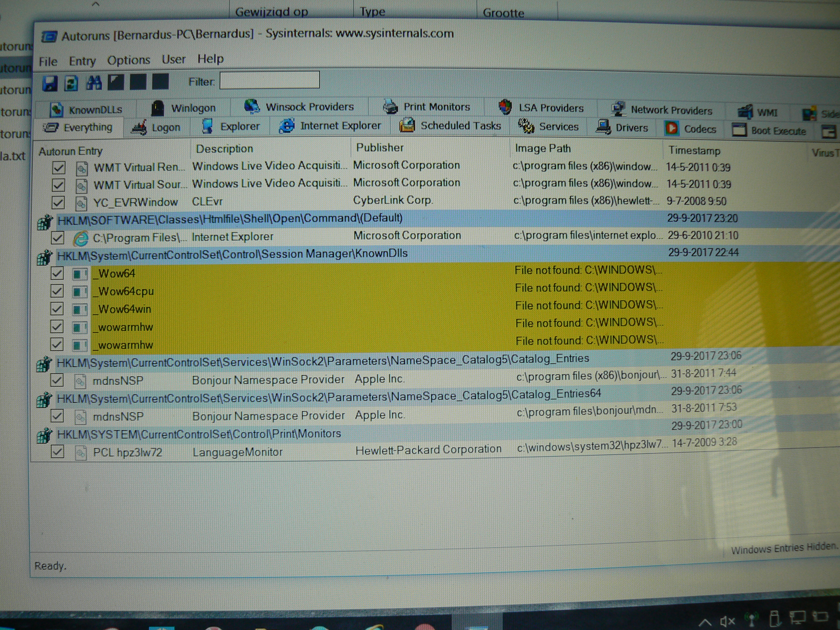Open the Entry menu
The image size is (840, 630).
pos(82,61)
